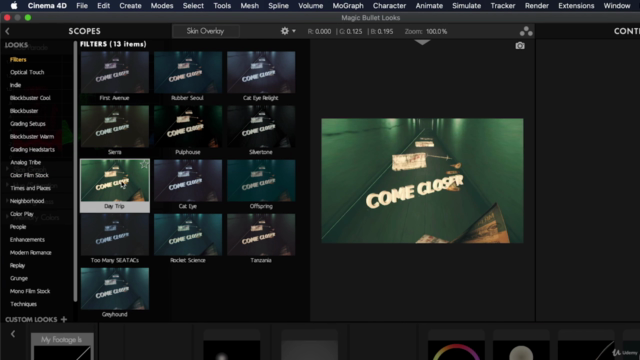Image resolution: width=640 pixels, height=360 pixels.
Task: Select the My Footage Is tool card
Action: (62, 346)
